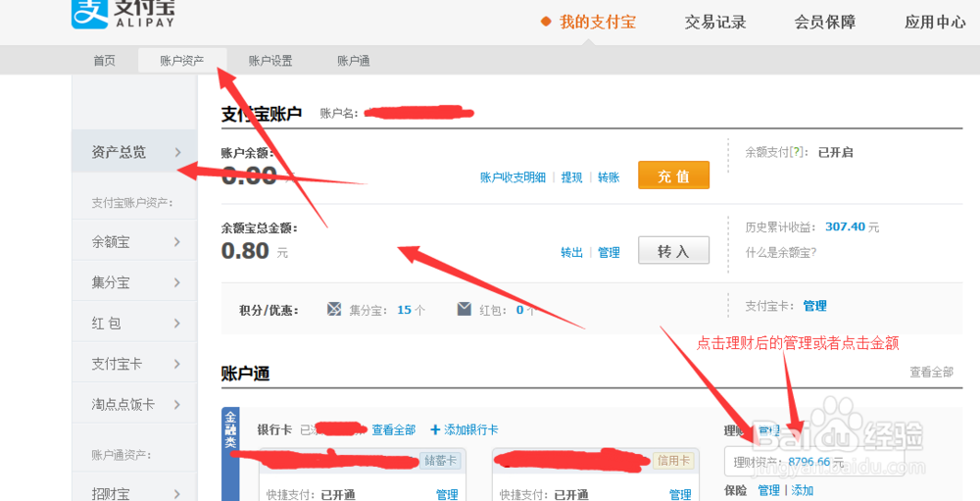Open 我的支付宝 in top navigation
This screenshot has height=501, width=980.
coord(598,22)
